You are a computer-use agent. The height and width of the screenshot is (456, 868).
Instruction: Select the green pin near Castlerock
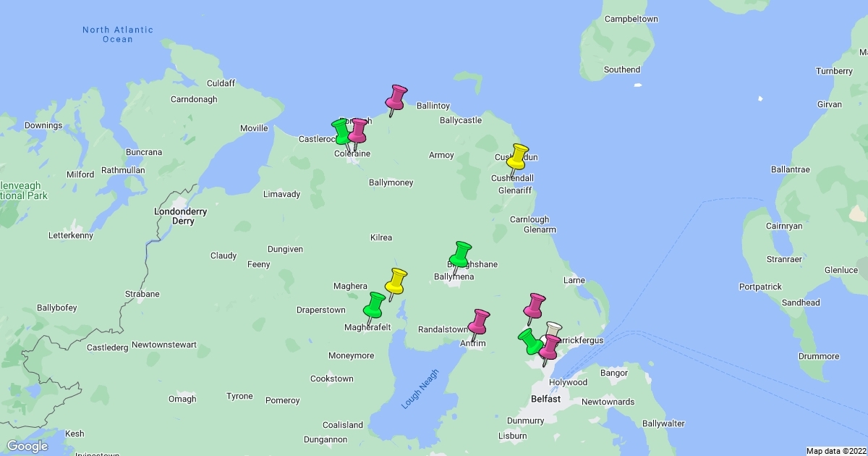pos(341,132)
